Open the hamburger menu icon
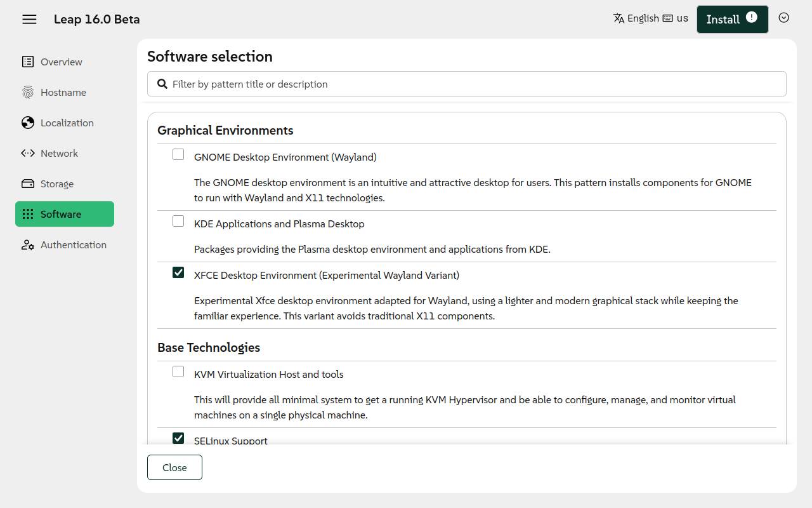Image resolution: width=812 pixels, height=508 pixels. coord(29,19)
